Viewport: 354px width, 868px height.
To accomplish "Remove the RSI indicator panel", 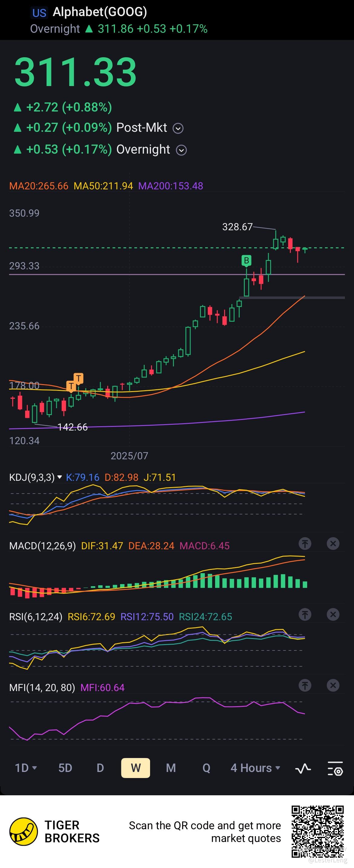I will (x=333, y=615).
